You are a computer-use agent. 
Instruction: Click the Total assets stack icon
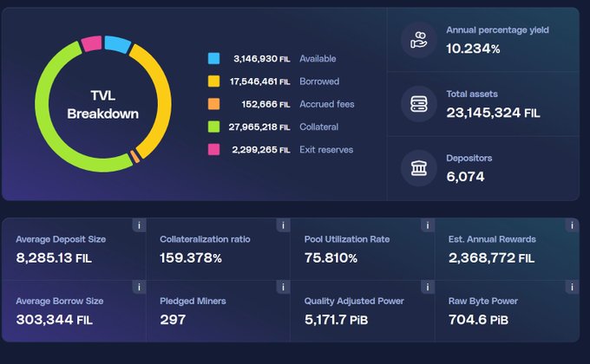pos(419,104)
